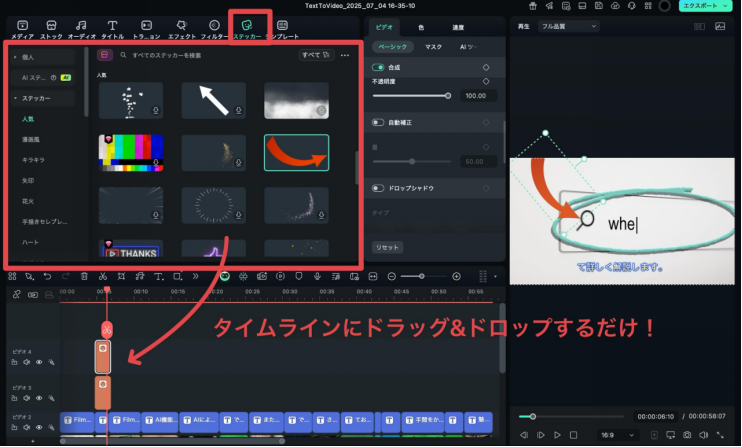The width and height of the screenshot is (742, 447).
Task: Click the fullscreen expand icon
Action: [x=720, y=435]
